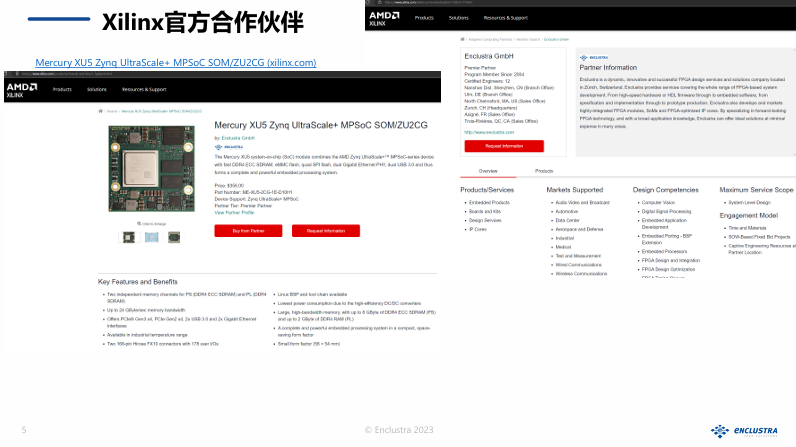
Task: Open Resources & Support on partner page
Action: (506, 18)
